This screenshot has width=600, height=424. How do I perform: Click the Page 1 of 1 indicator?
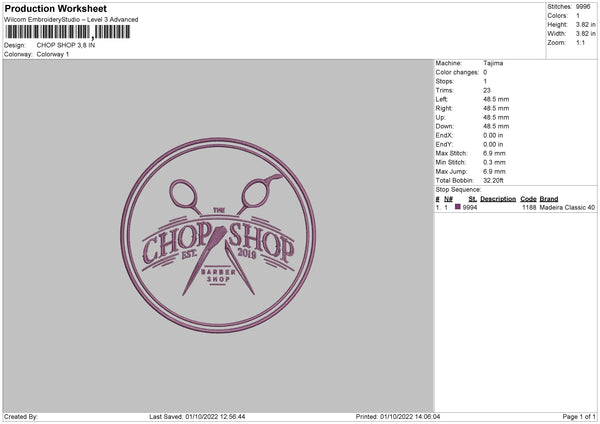[579, 416]
